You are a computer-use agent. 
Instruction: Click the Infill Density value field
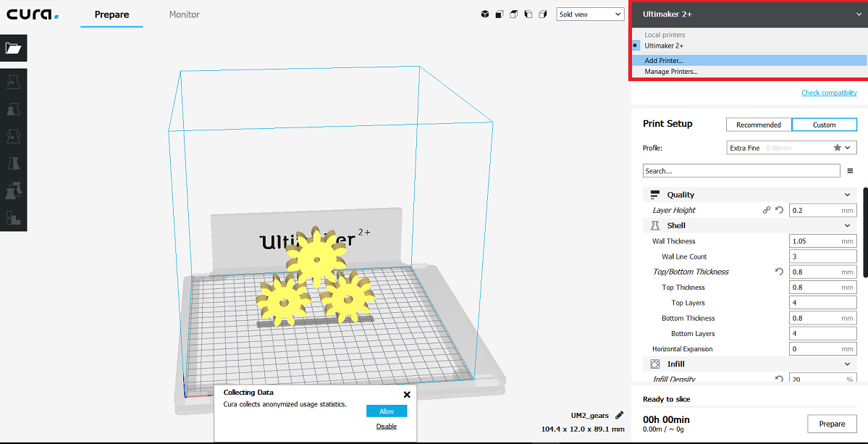[x=823, y=379]
